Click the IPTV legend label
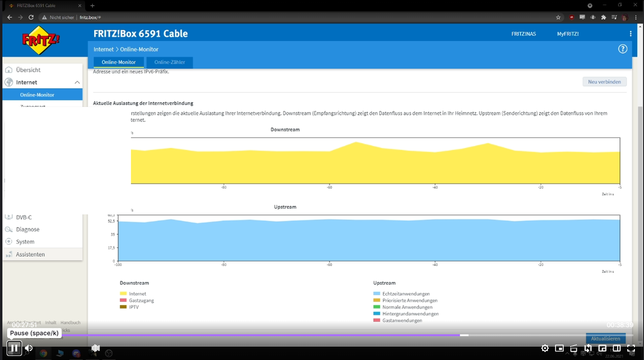The image size is (644, 360). (134, 307)
